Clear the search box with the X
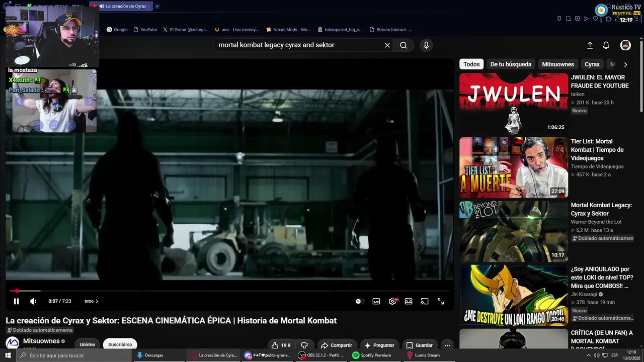 [x=387, y=45]
